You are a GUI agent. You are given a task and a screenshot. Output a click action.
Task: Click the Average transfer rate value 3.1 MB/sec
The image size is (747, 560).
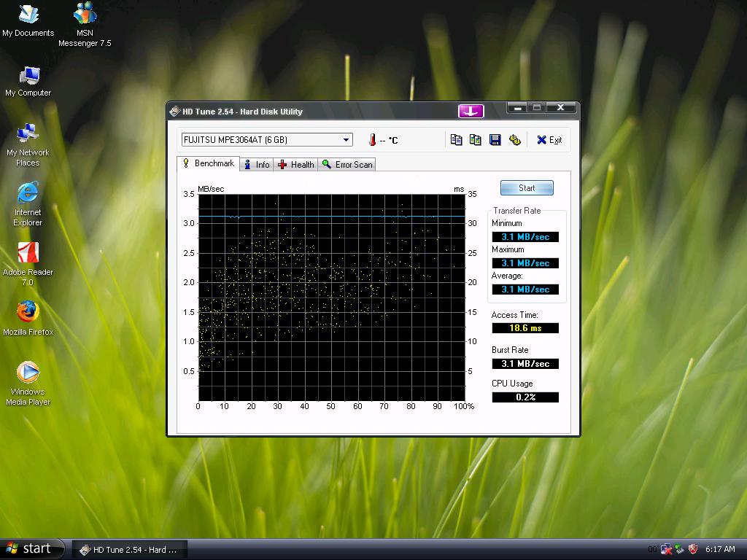tap(525, 289)
